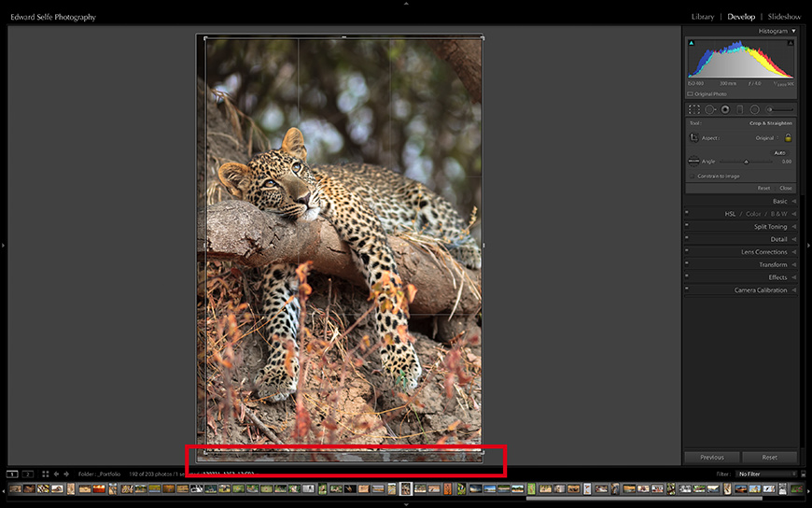Hide the left panel using edge arrow
Screen dimensions: 812x508
pos(3,246)
